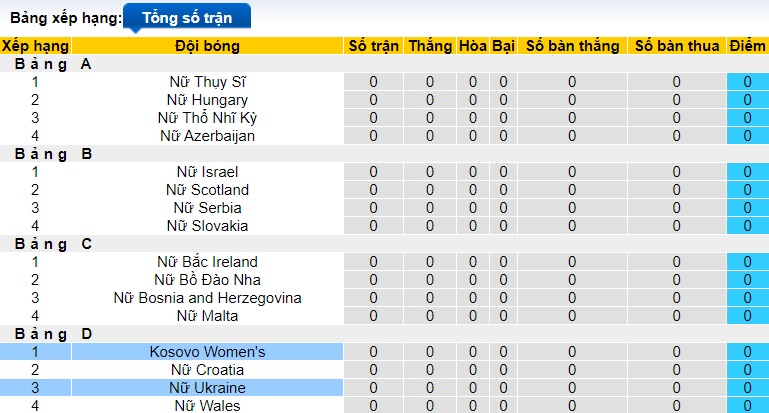Click the Đội bóng column header

point(207,46)
